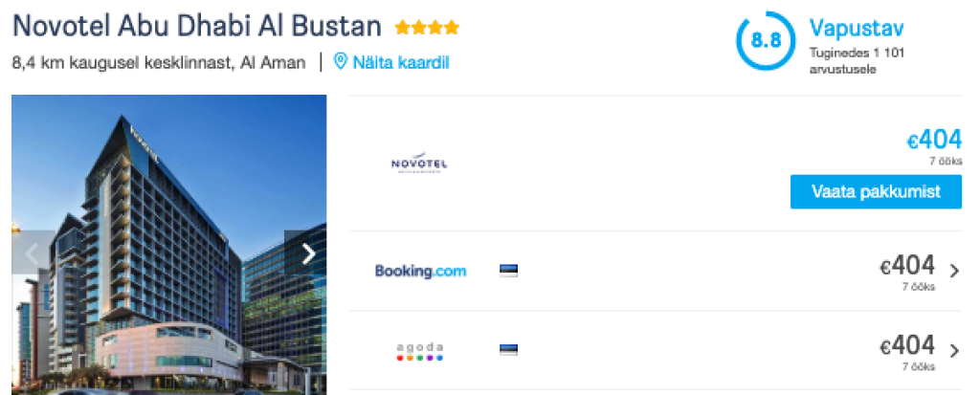Click the Tuginedes 1 101 arvustusele text

[855, 61]
